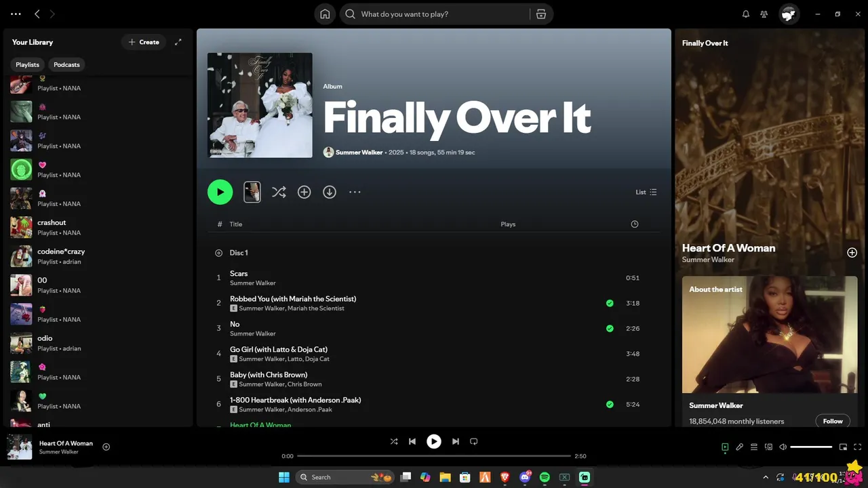This screenshot has width=868, height=488.
Task: Toggle the Now Playing view panel
Action: (725, 447)
